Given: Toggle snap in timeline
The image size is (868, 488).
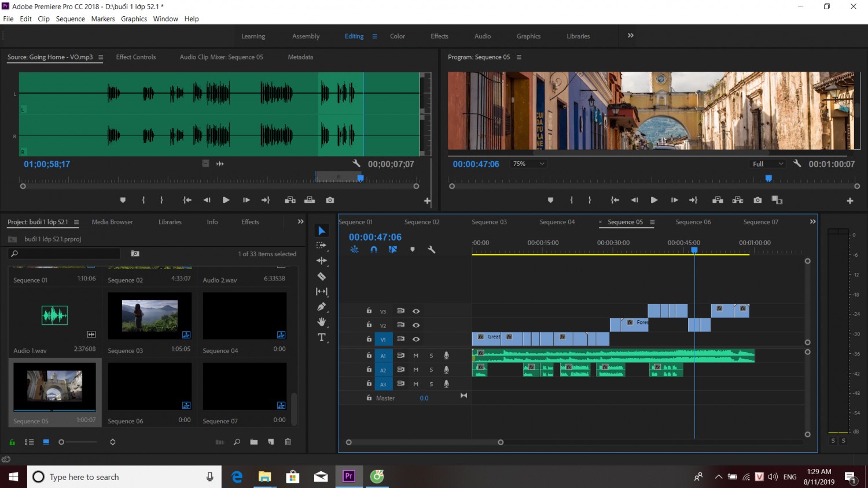Looking at the screenshot, I should [374, 250].
